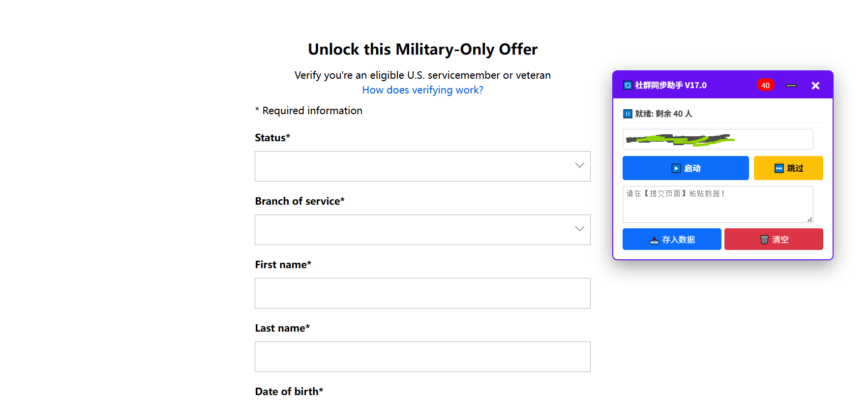Focus the First name text field
The width and height of the screenshot is (868, 401).
pos(422,293)
